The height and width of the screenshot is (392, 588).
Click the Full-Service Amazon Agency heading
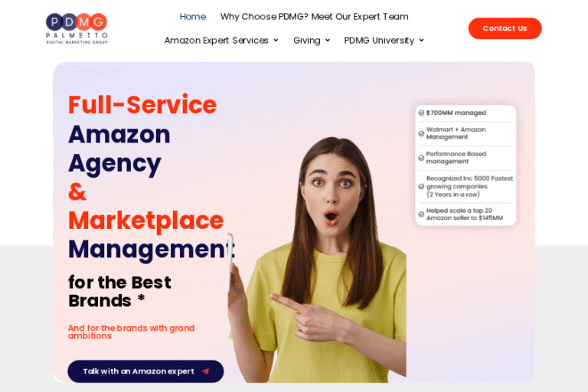(142, 134)
